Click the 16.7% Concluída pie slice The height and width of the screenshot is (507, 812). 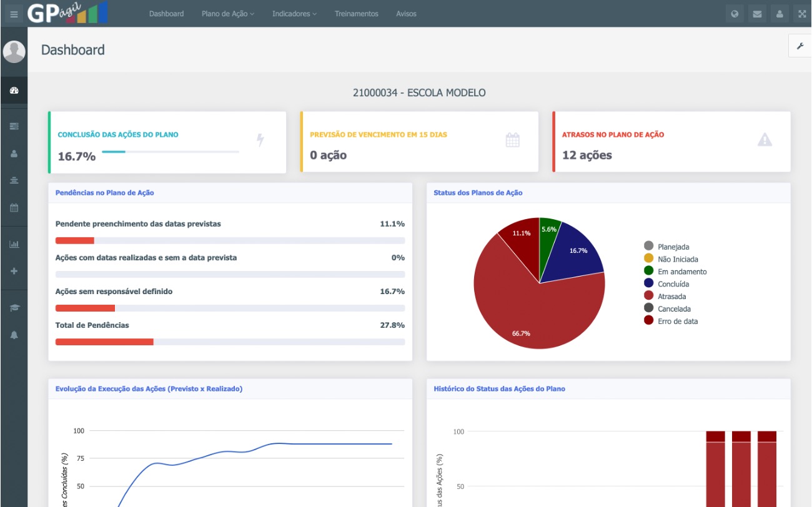[x=575, y=253]
